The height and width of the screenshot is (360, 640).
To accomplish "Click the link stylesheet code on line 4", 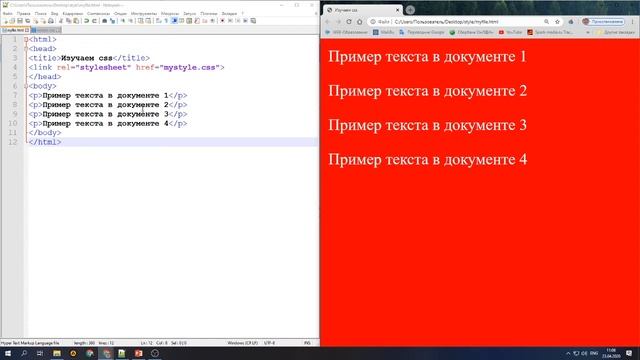I will 127,68.
